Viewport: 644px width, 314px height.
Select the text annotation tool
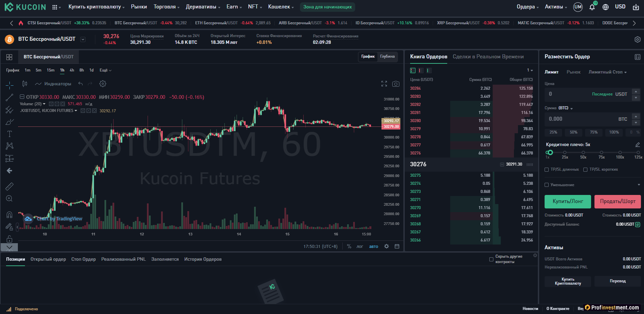9,134
